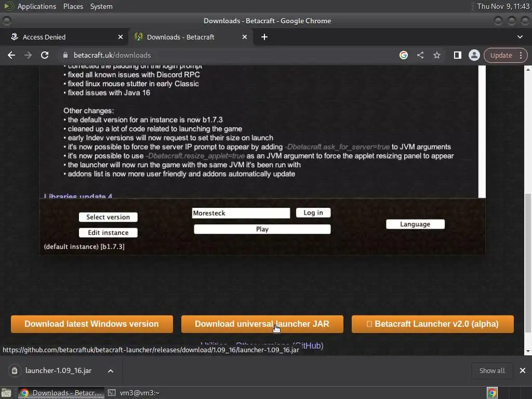Click Download universal launcher JAR

[262, 324]
